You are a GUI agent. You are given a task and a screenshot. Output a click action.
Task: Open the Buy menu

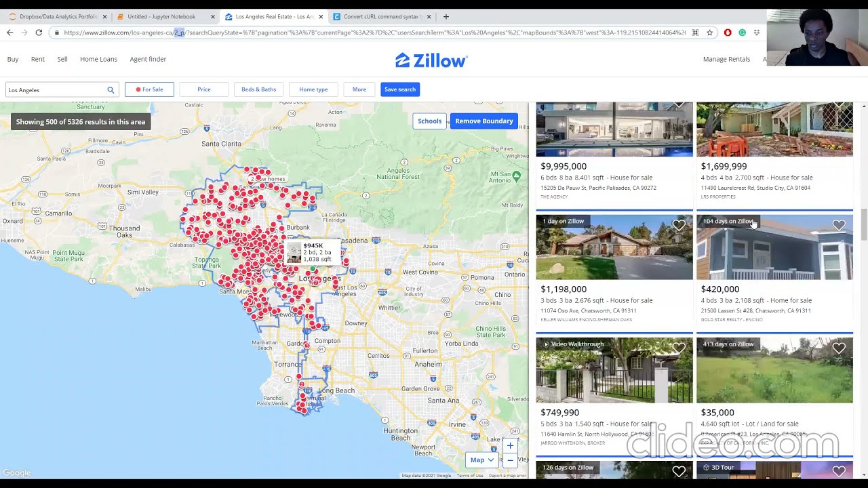pyautogui.click(x=13, y=59)
